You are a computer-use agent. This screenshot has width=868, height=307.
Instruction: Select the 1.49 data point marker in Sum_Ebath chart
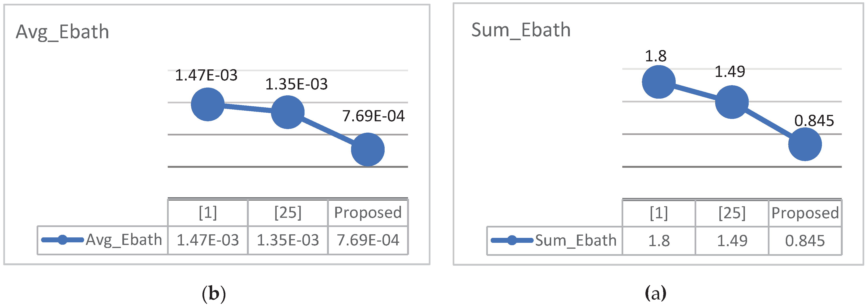(x=731, y=102)
